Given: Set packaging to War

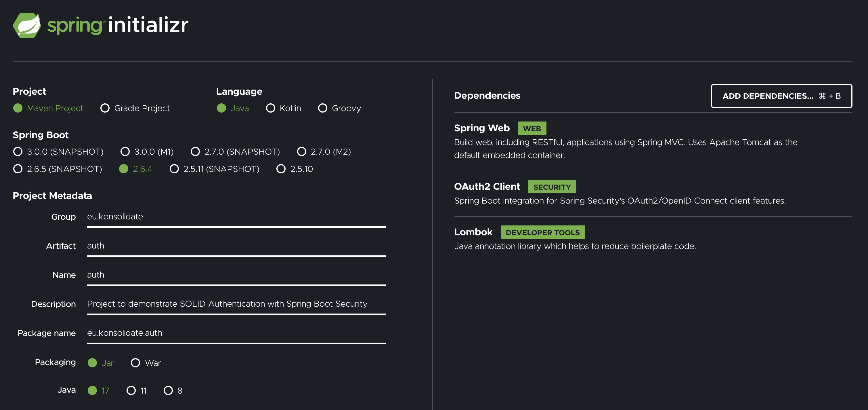Looking at the screenshot, I should (146, 363).
